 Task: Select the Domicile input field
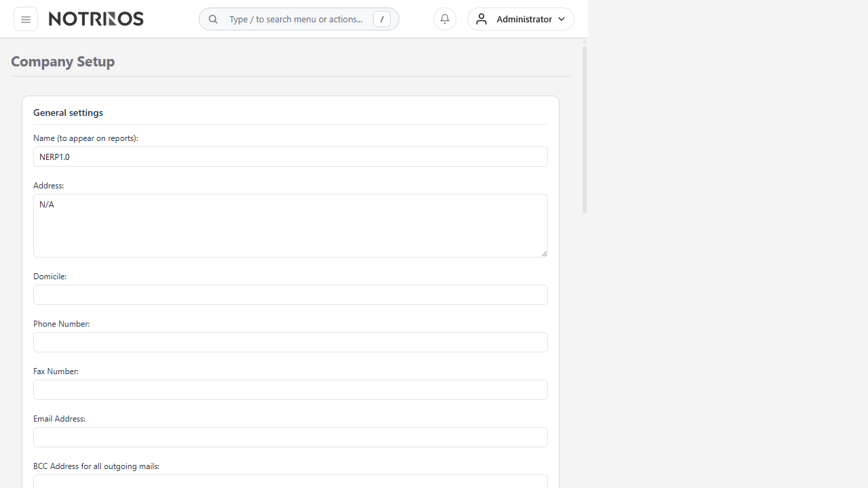click(290, 295)
